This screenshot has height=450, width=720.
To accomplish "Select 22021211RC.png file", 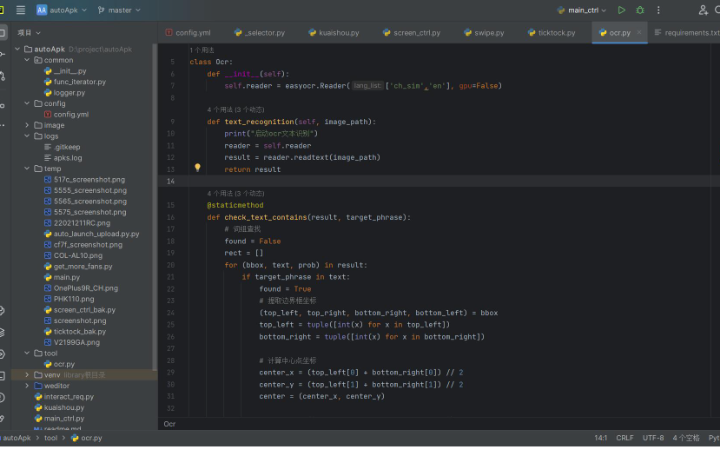I will (77, 223).
